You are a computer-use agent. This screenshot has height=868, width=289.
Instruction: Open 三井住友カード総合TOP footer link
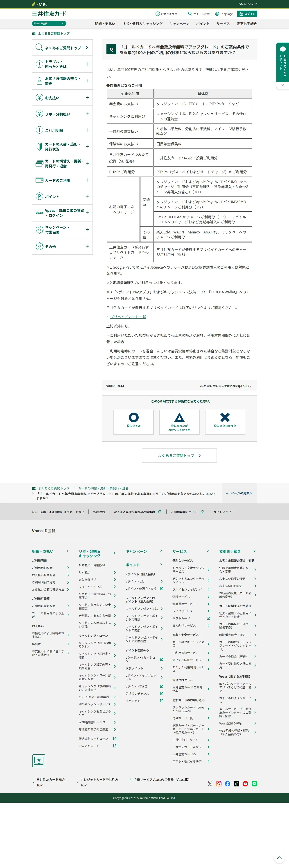click(x=50, y=782)
